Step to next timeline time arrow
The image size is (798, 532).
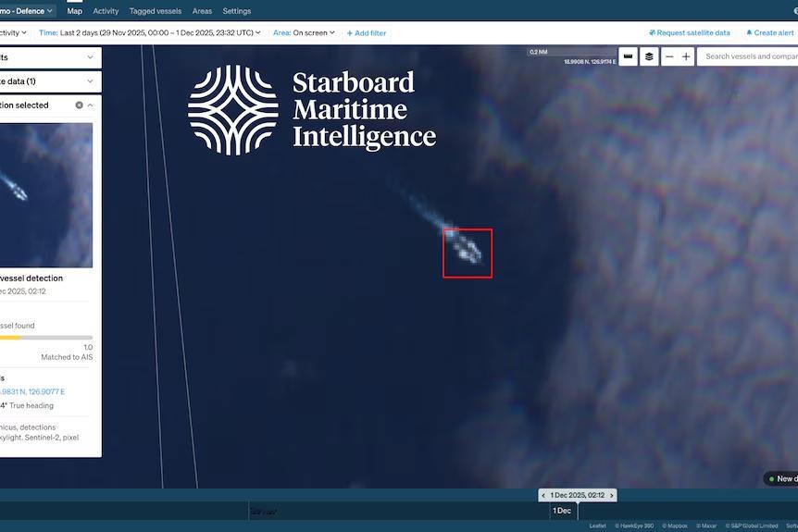612,495
